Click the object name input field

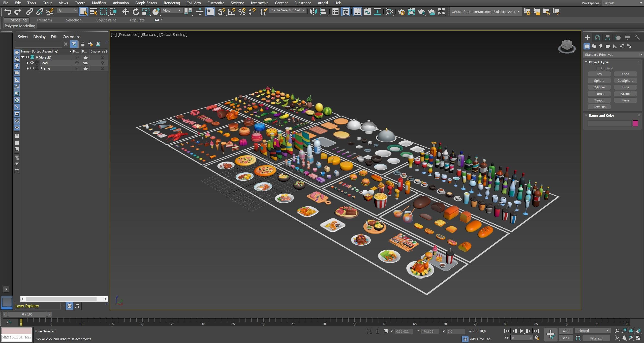(x=609, y=123)
